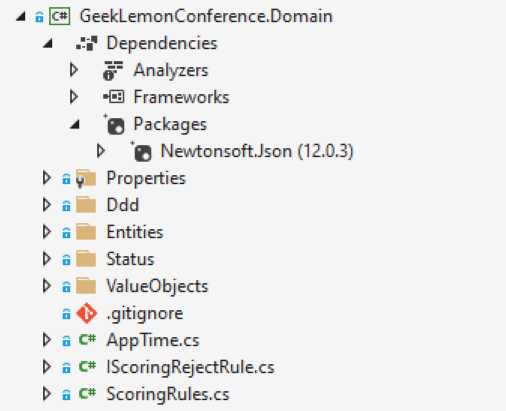Click the Newtonsoft.Json package icon
This screenshot has height=411, width=506.
[141, 151]
